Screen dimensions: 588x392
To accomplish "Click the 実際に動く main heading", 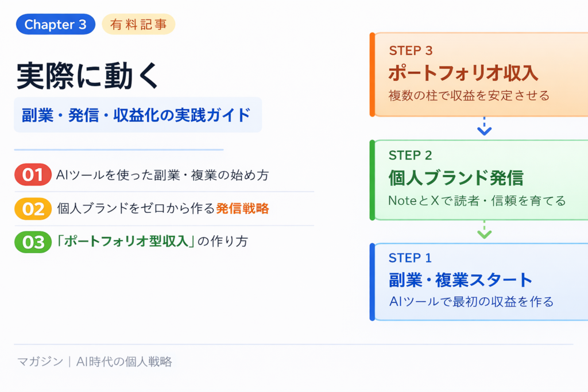I will click(87, 75).
